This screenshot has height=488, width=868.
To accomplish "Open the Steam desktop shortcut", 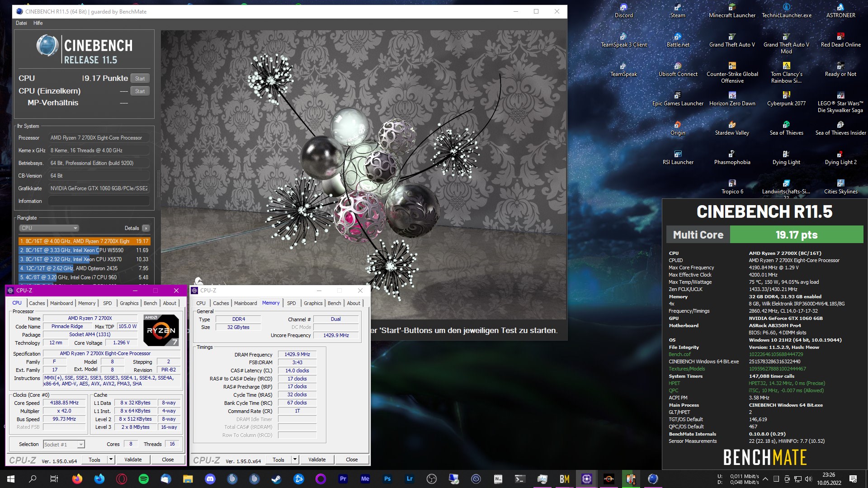I will click(678, 10).
